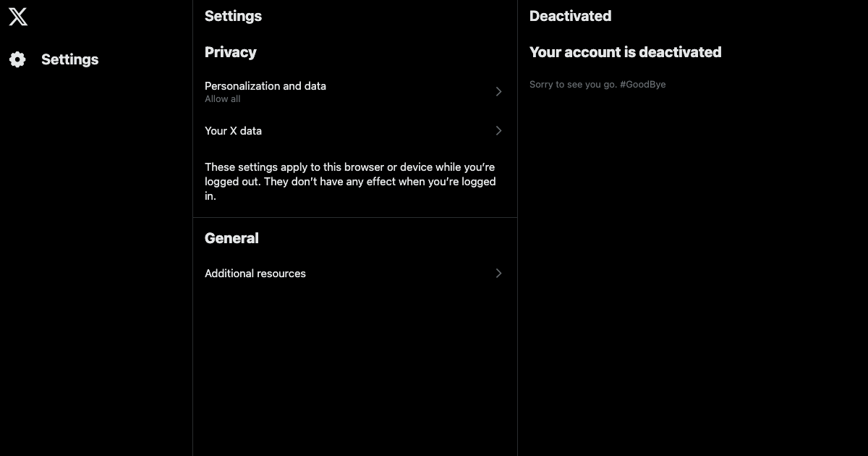
Task: Click the divider line above General section
Action: pyautogui.click(x=355, y=217)
